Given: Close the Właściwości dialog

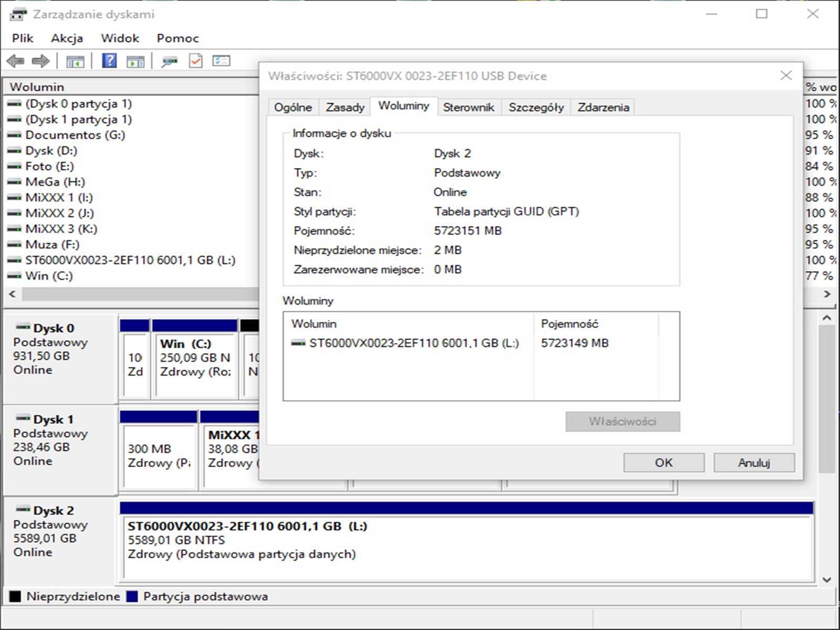Looking at the screenshot, I should click(x=786, y=76).
